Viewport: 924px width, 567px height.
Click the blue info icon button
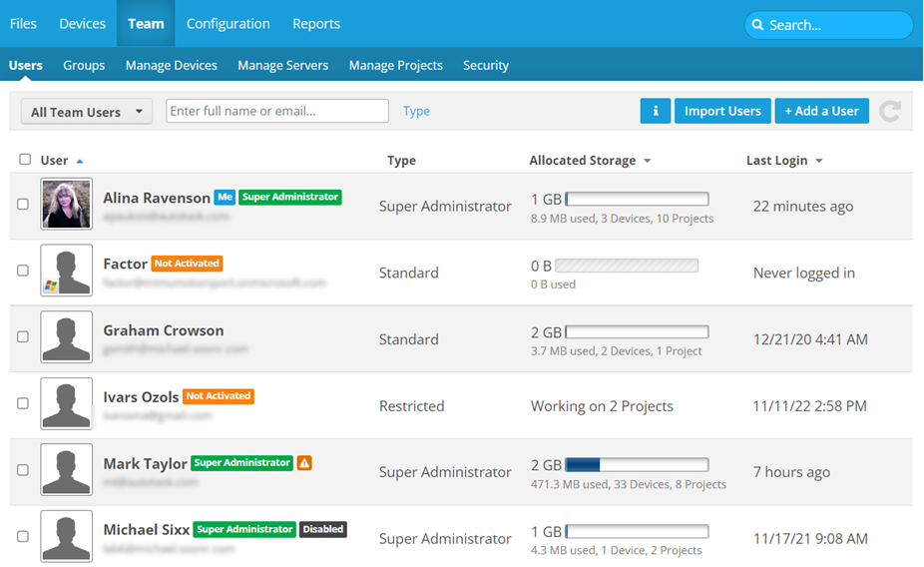point(655,111)
